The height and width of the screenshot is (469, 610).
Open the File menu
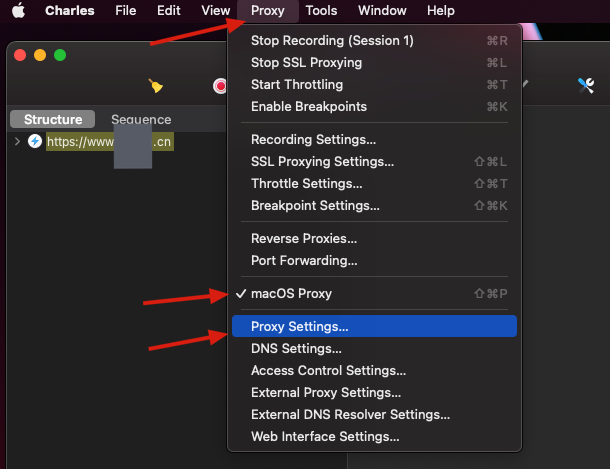coord(126,10)
